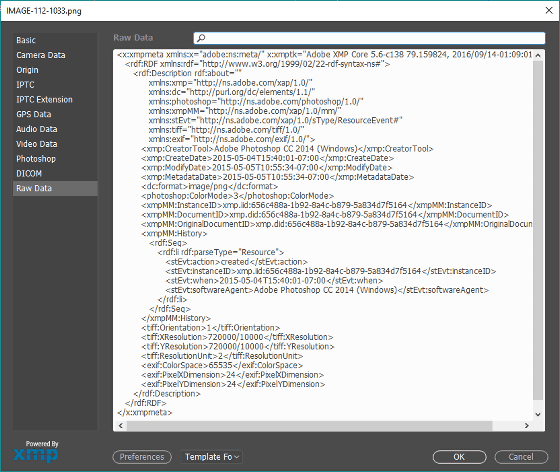Open the Template Folder dropdown
The width and height of the screenshot is (560, 472).
(x=211, y=457)
